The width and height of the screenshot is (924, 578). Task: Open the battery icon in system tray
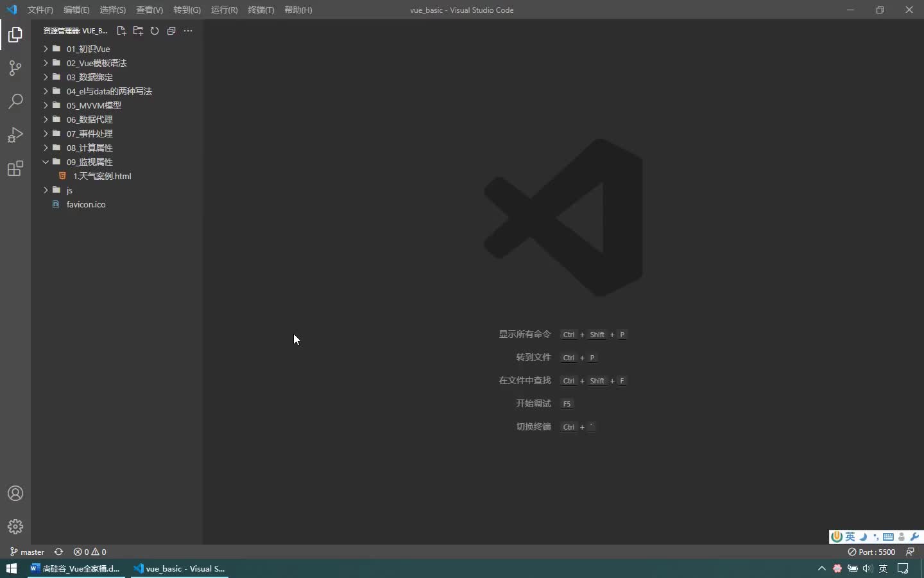tap(853, 568)
